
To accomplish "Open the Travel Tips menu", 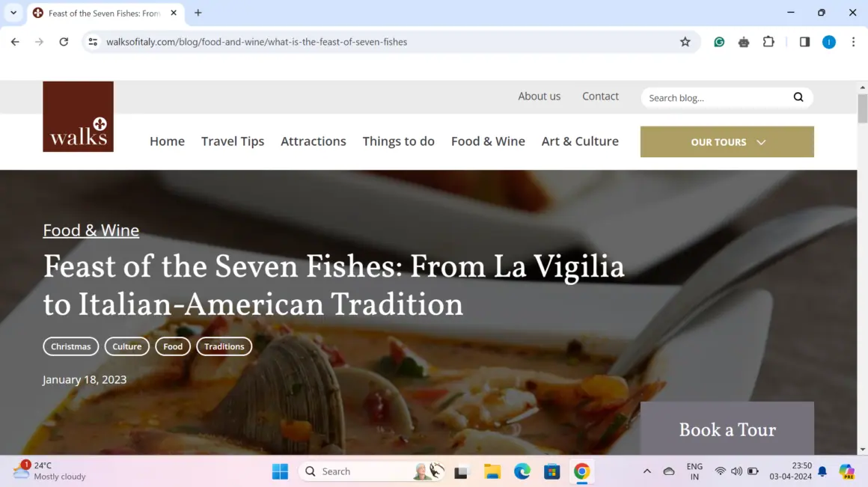I will click(x=233, y=141).
